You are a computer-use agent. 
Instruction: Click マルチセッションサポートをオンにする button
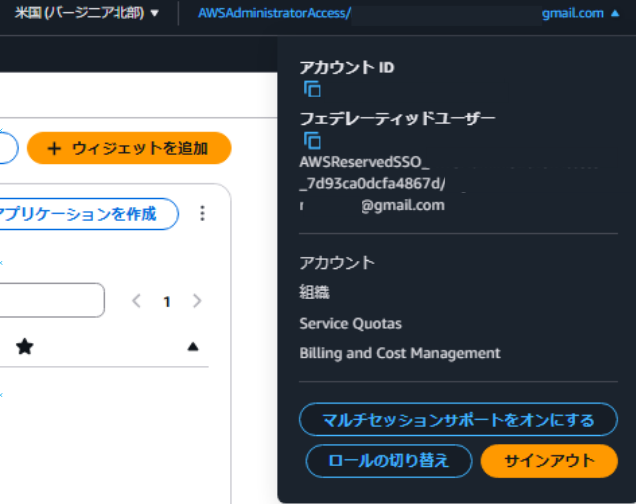point(458,420)
